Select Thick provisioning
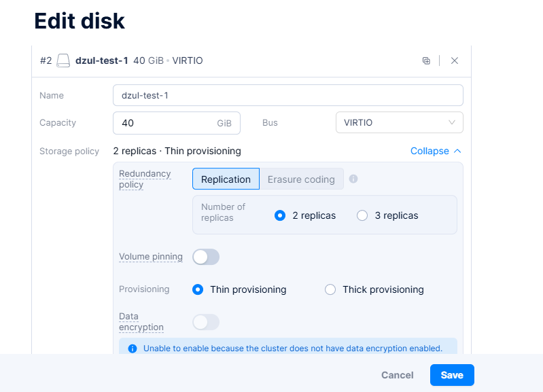This screenshot has width=543, height=392. (330, 289)
